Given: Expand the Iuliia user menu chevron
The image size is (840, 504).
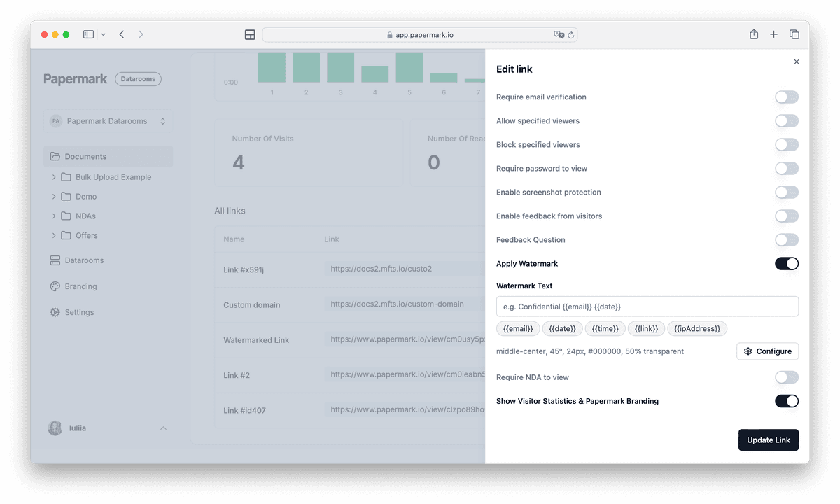Looking at the screenshot, I should tap(163, 428).
